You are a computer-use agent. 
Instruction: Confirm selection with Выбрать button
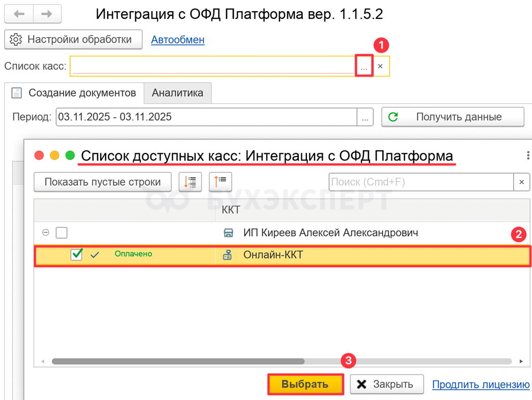[x=306, y=384]
